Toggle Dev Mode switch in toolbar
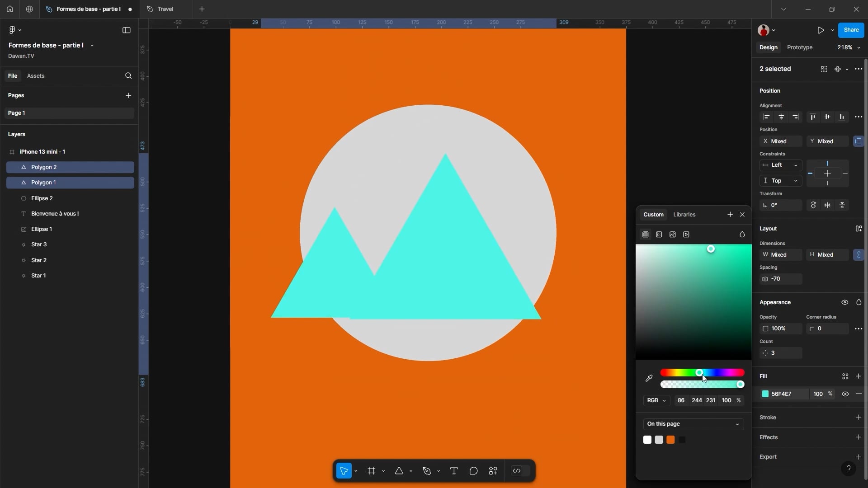The height and width of the screenshot is (488, 868). (521, 471)
